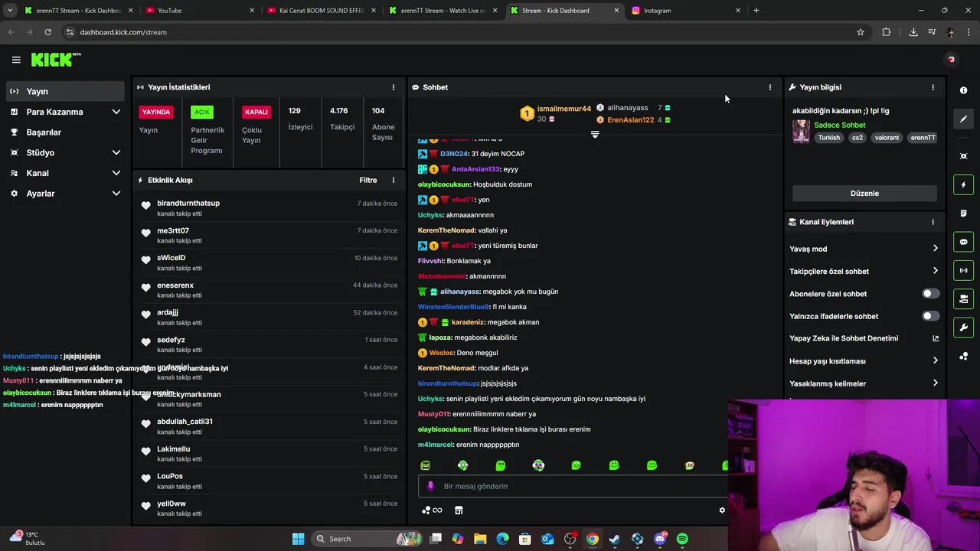Pick the first angry green emote
980x551 pixels.
[425, 465]
